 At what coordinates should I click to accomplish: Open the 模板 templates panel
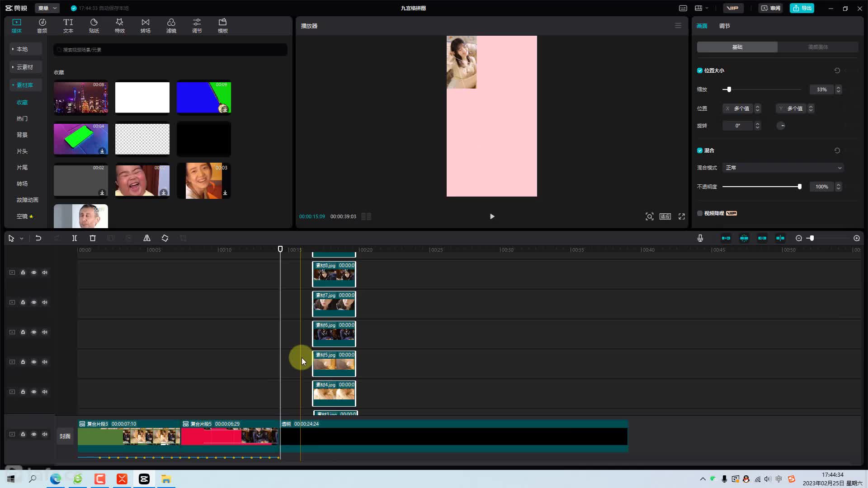point(223,26)
